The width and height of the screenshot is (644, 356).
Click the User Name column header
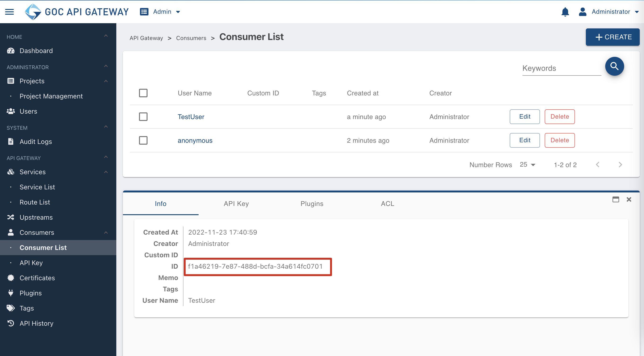(x=195, y=93)
